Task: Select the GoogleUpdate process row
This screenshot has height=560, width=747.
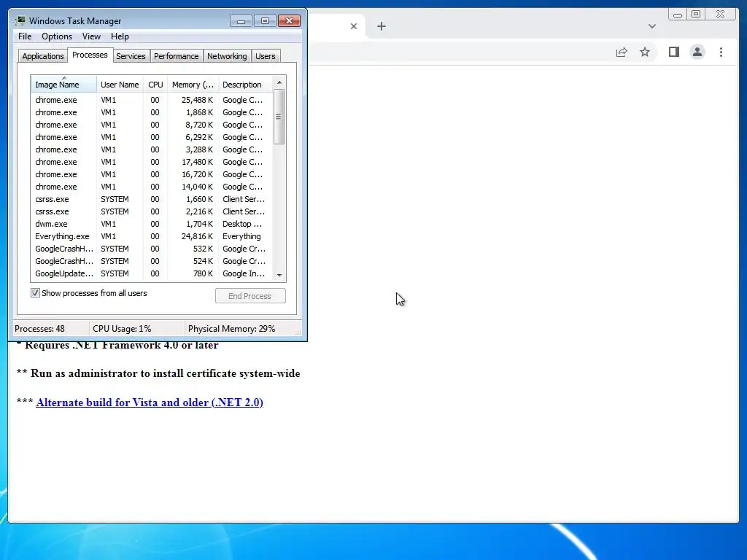Action: coord(152,273)
